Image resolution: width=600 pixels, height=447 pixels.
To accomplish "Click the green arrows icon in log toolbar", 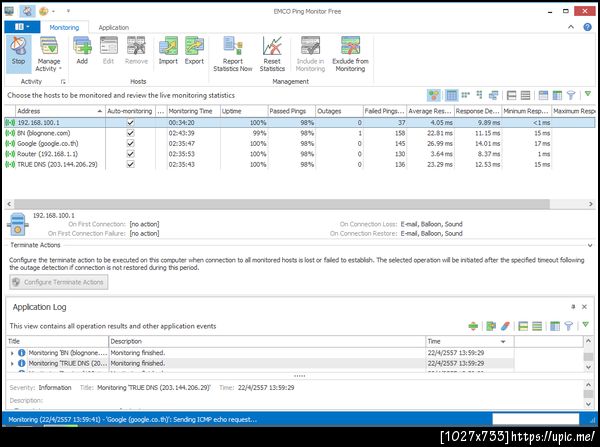I will coord(473,326).
